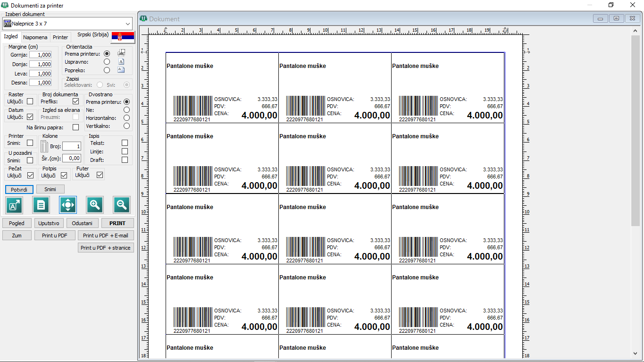Enable the Ispis Linije checkbox
Image resolution: width=644 pixels, height=362 pixels.
coord(125,151)
